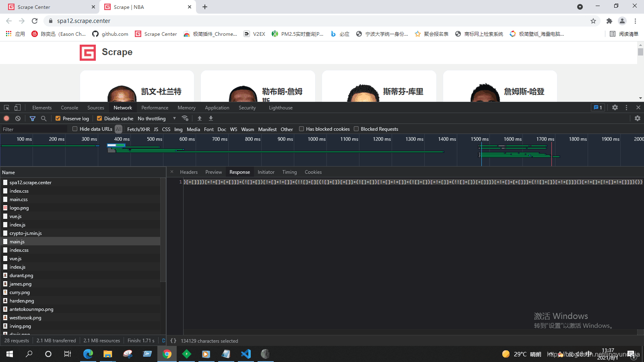Click the address bar URL

tap(84, 21)
